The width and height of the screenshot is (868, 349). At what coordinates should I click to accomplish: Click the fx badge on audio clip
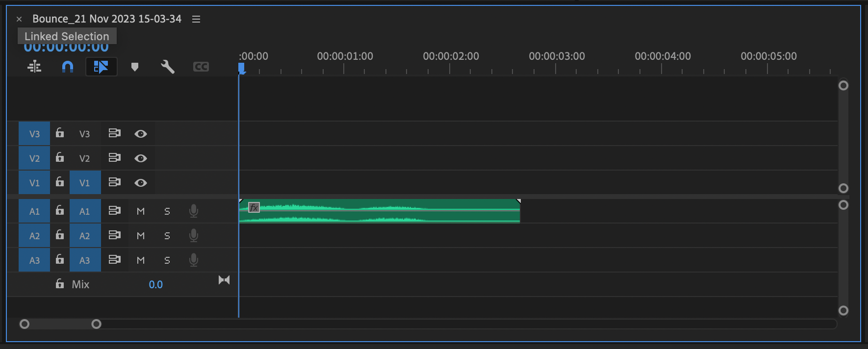(x=254, y=207)
